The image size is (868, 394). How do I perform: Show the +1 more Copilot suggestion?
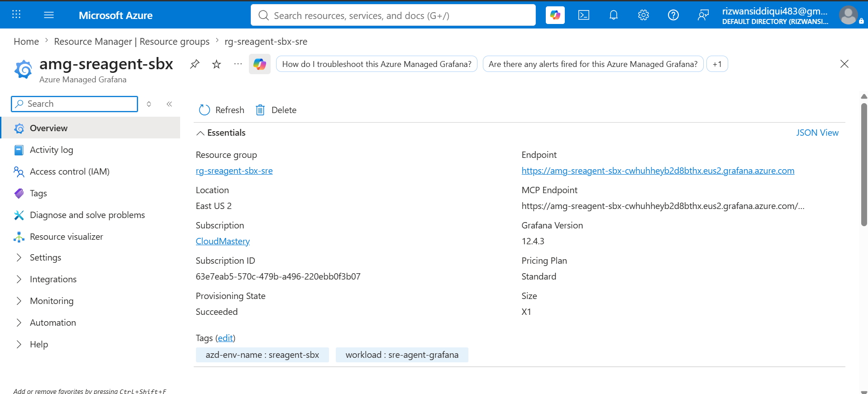(x=717, y=64)
